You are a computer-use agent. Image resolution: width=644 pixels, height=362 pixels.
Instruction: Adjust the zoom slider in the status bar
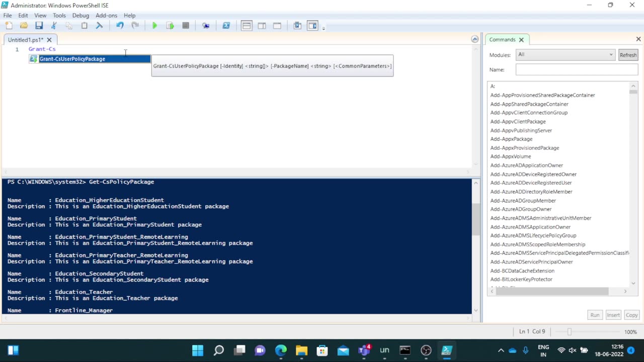tap(570, 332)
